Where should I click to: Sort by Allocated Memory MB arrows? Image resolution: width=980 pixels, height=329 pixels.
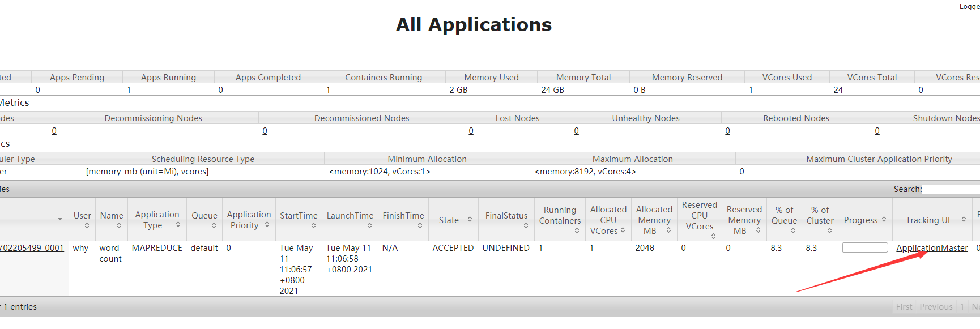[x=668, y=230]
